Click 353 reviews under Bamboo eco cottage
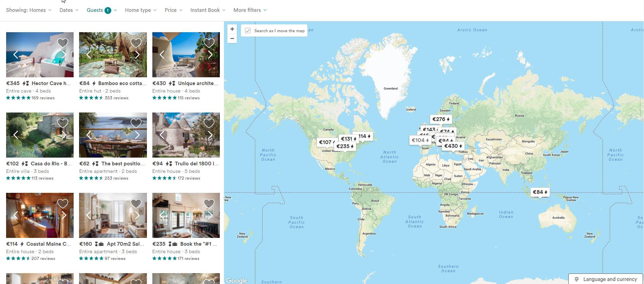This screenshot has height=284, width=644. 116,98
